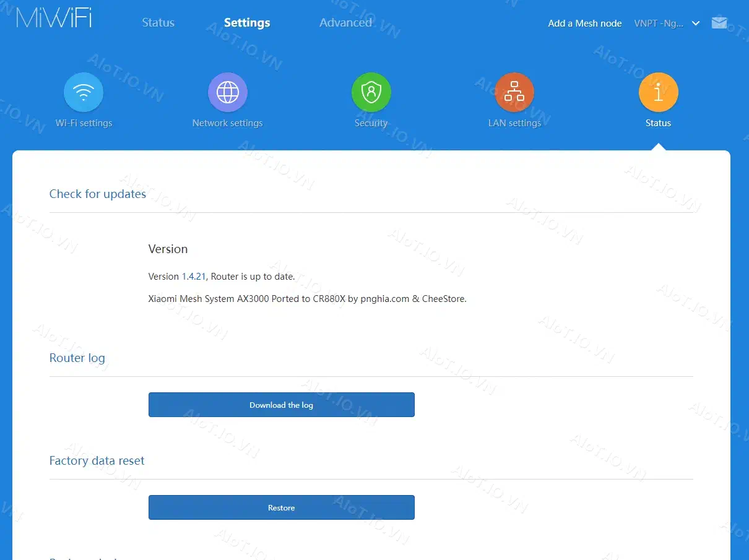This screenshot has width=749, height=560.
Task: Select the orange Status info icon
Action: coord(659,93)
